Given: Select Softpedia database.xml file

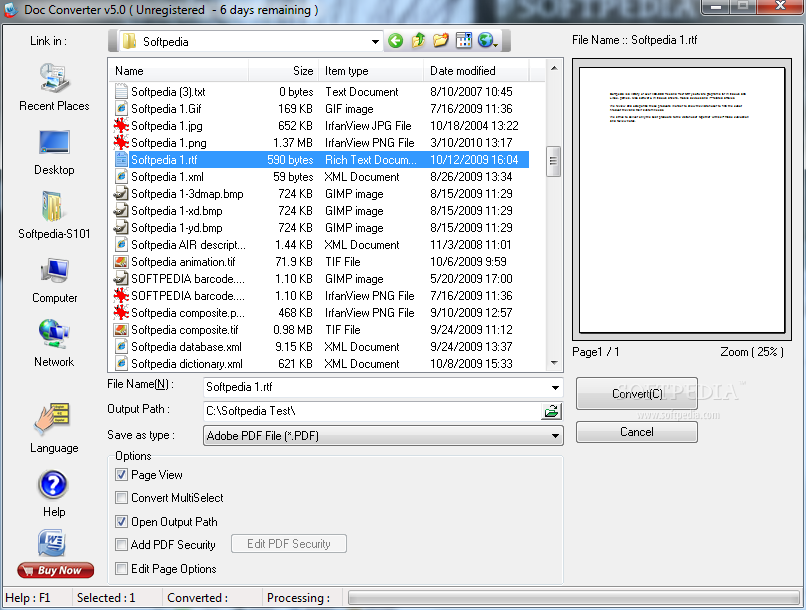Looking at the screenshot, I should pyautogui.click(x=321, y=347).
